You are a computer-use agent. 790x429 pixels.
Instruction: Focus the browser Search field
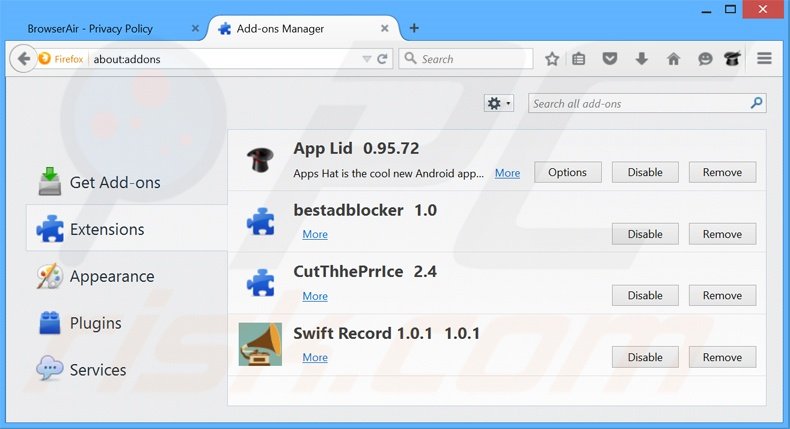click(x=466, y=59)
